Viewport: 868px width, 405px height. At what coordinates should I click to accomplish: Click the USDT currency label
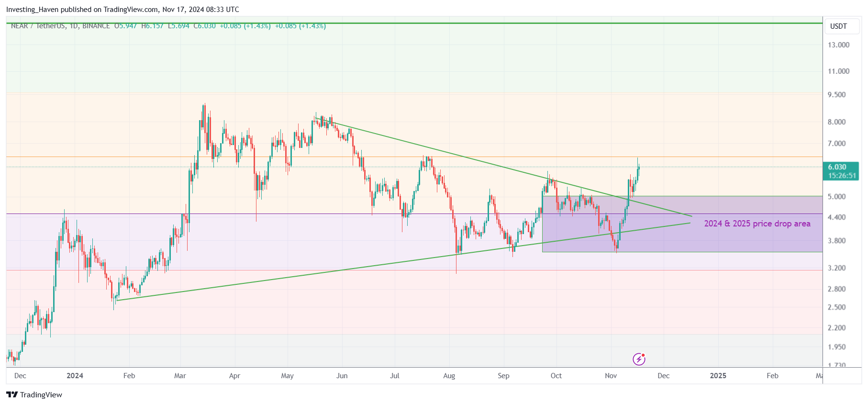click(838, 26)
